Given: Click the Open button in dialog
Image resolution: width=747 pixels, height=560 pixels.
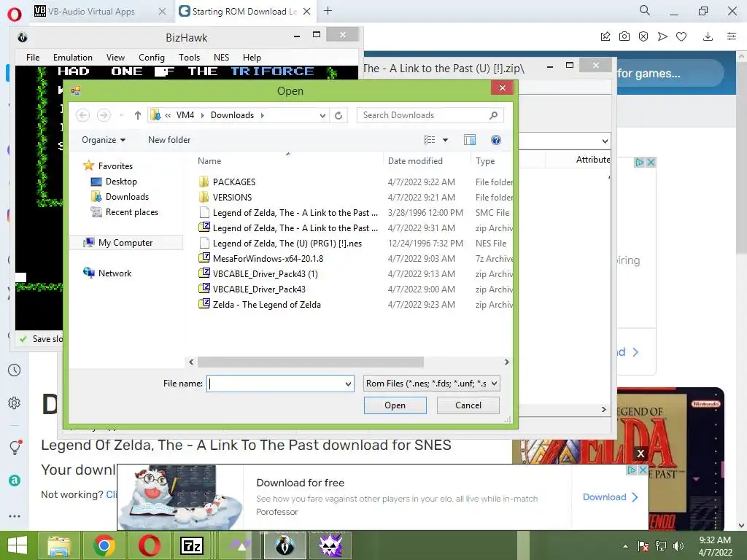Looking at the screenshot, I should tap(395, 405).
